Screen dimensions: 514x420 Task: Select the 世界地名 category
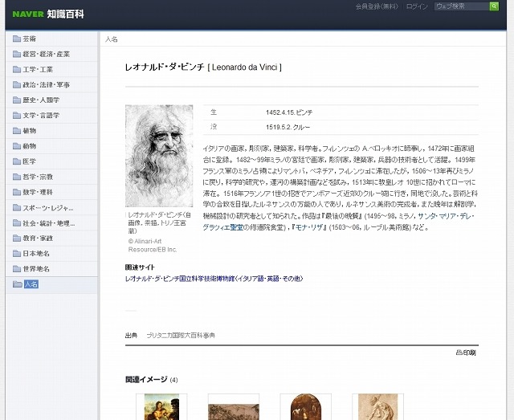tap(36, 269)
